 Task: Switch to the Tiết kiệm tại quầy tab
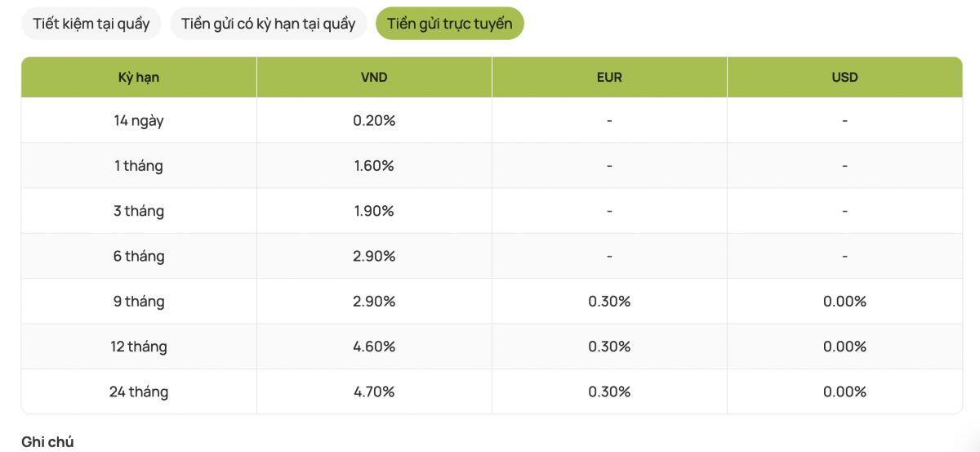click(x=91, y=23)
